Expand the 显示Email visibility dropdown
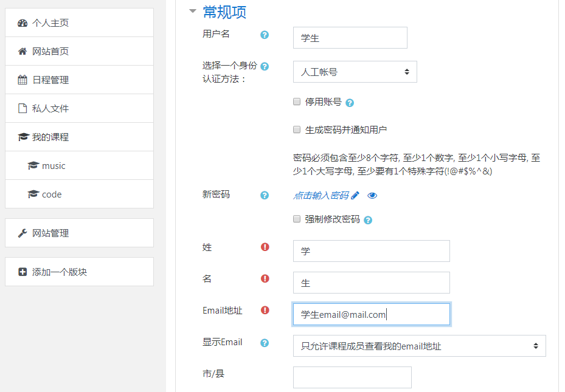The image size is (565, 392). point(419,346)
